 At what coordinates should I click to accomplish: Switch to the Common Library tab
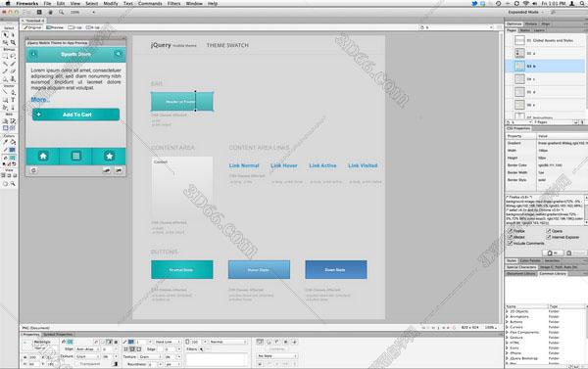coord(553,273)
